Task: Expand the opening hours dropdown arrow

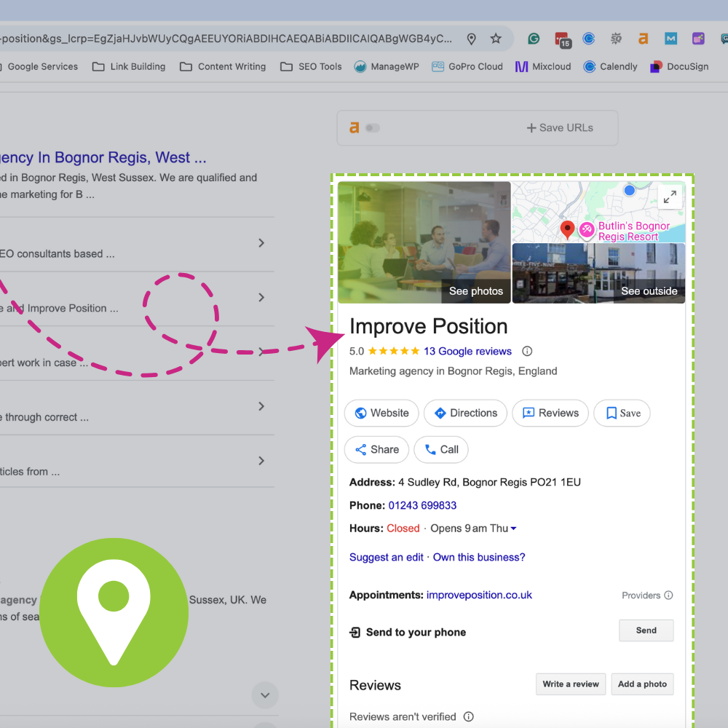Action: tap(514, 529)
